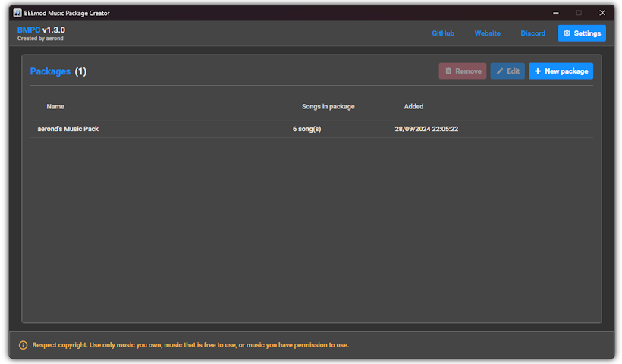Open Settings with the gear button

(582, 33)
